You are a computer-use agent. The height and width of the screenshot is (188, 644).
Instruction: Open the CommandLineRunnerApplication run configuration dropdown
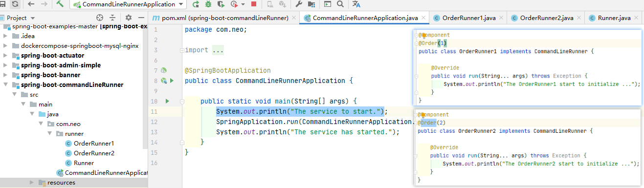tap(128, 4)
